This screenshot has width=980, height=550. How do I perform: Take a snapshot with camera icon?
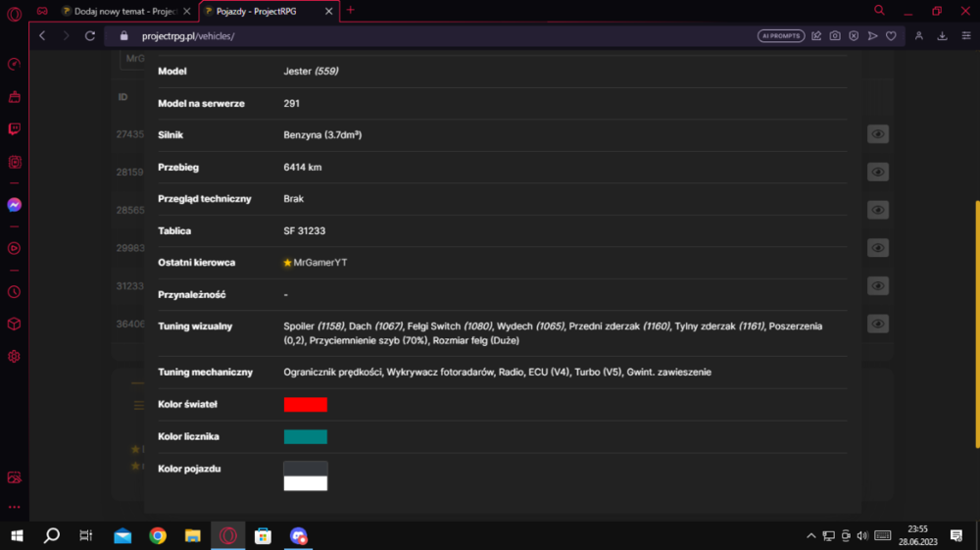pyautogui.click(x=835, y=36)
